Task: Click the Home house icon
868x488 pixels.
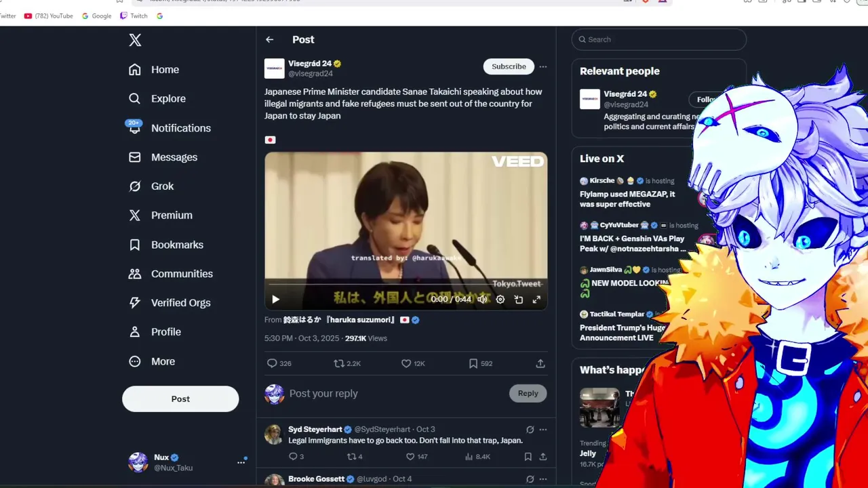Action: [135, 70]
